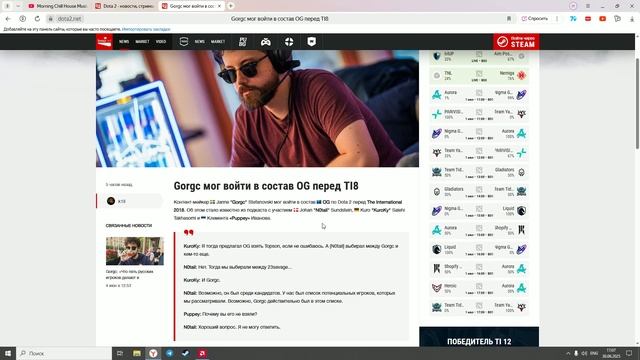Screen dimensions: 640x360
Task: Open NEWS after the Counter-Strike shield icon
Action: [x=200, y=42]
